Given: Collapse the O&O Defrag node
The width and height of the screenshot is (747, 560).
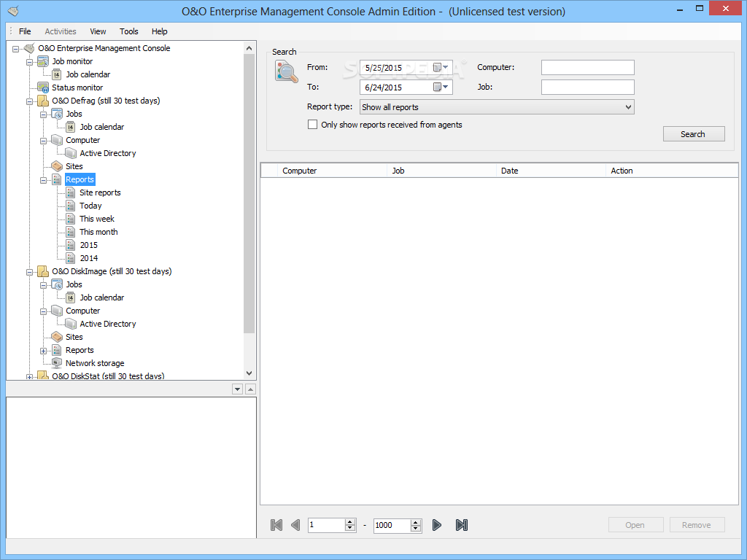Looking at the screenshot, I should pyautogui.click(x=29, y=101).
